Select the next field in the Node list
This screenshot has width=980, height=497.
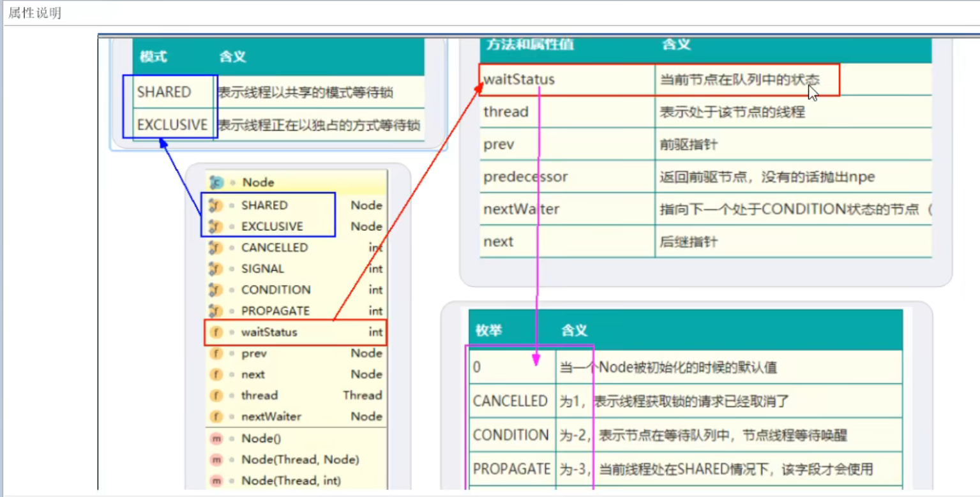pos(296,375)
